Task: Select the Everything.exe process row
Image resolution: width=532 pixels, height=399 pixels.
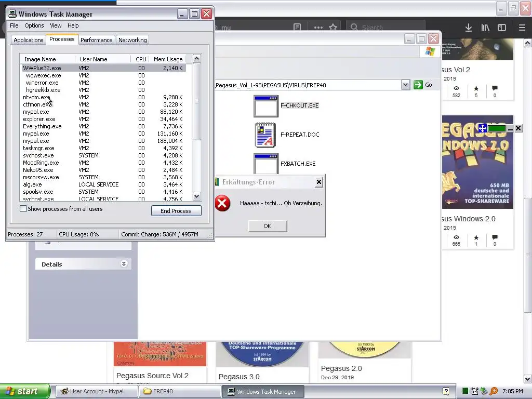Action: click(104, 126)
